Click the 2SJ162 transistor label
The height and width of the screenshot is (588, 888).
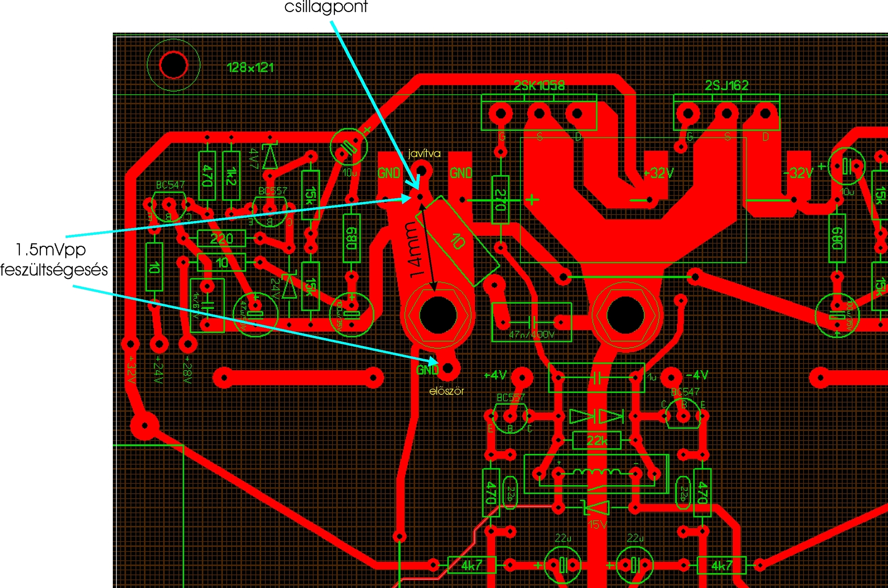[x=727, y=86]
